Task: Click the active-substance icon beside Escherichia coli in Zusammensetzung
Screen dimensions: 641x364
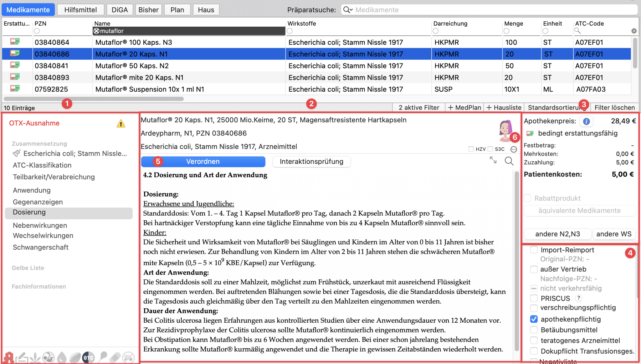Action: tap(17, 153)
